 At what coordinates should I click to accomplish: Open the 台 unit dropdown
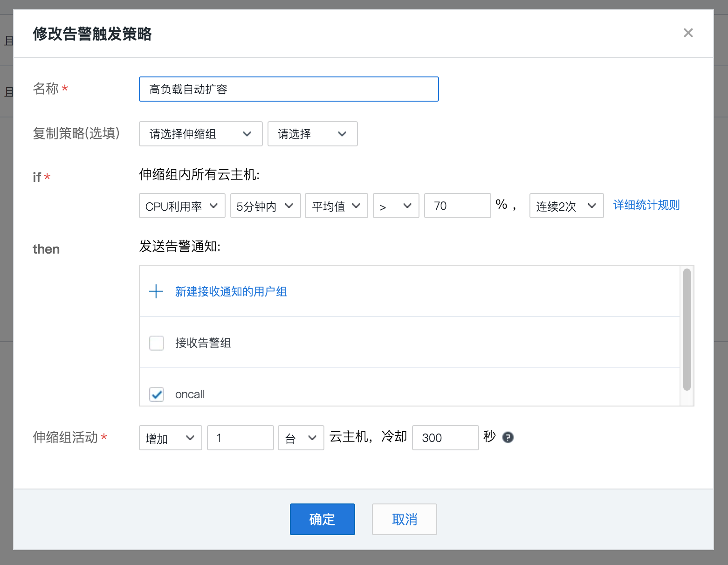301,438
